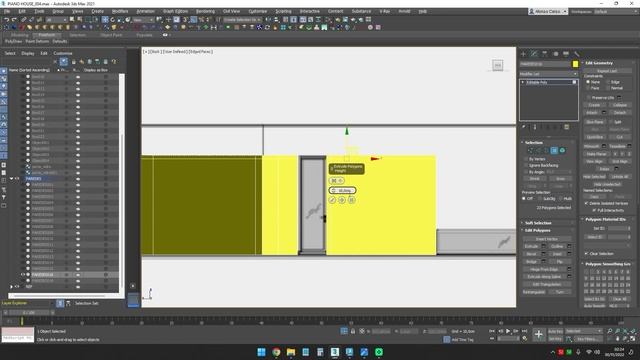Click Configure Modifier Sets icon

(567, 127)
